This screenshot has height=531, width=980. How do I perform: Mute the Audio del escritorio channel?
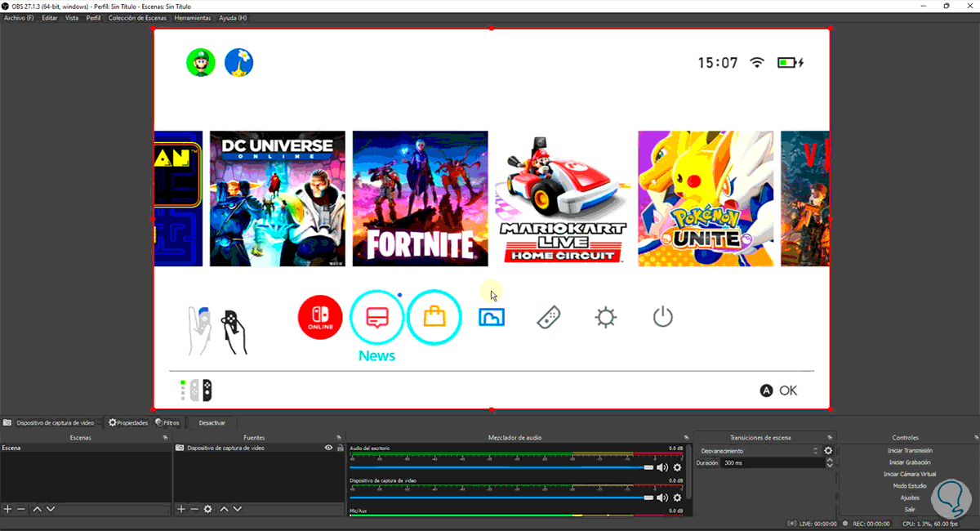[x=662, y=468]
